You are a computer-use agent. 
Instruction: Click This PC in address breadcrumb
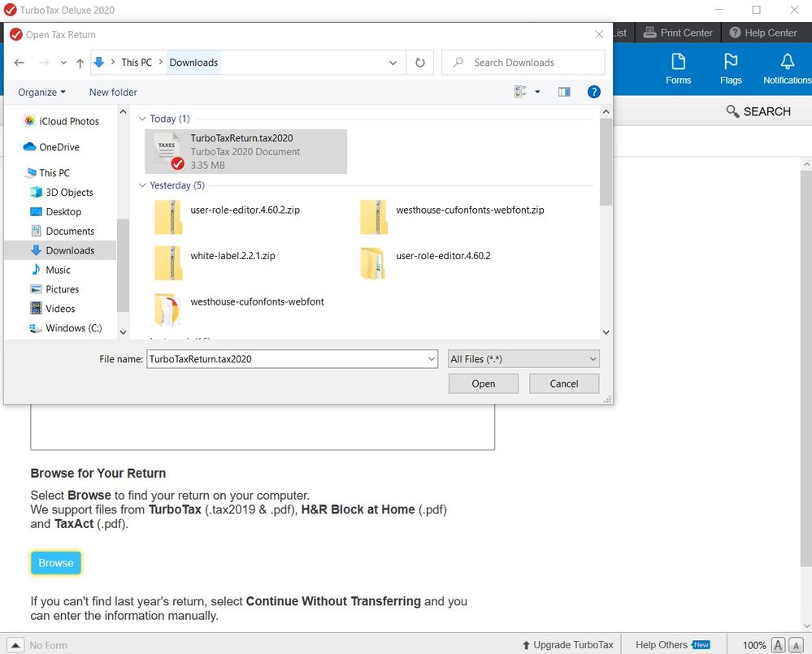[137, 63]
